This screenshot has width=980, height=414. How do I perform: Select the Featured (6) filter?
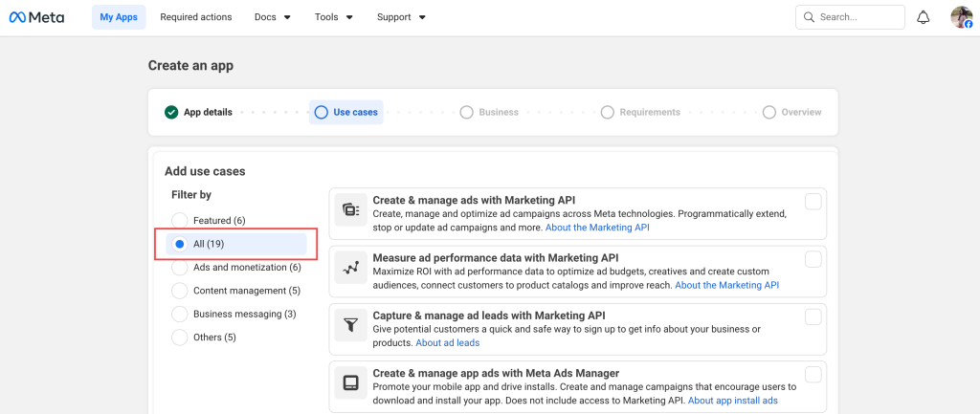point(179,221)
